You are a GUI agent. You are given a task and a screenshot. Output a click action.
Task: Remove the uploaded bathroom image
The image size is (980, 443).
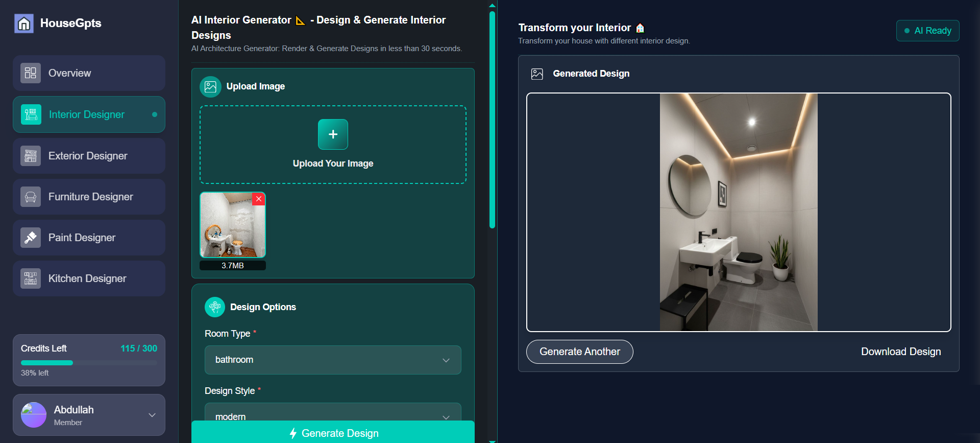[259, 199]
